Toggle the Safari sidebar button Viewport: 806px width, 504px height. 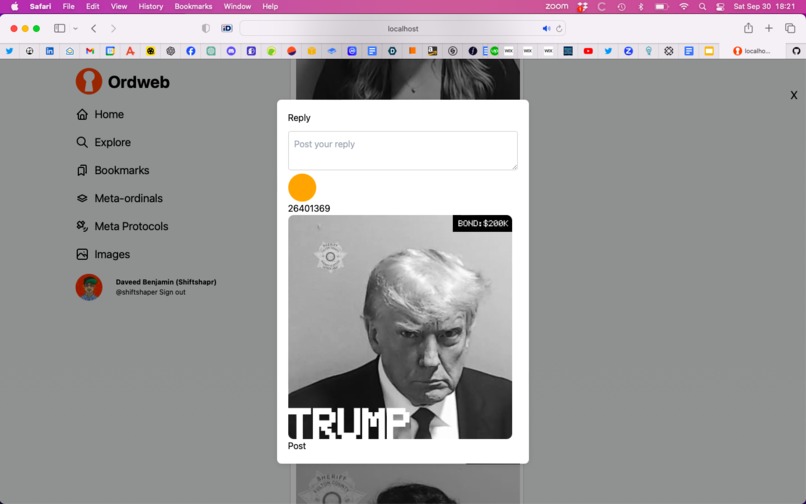tap(60, 28)
